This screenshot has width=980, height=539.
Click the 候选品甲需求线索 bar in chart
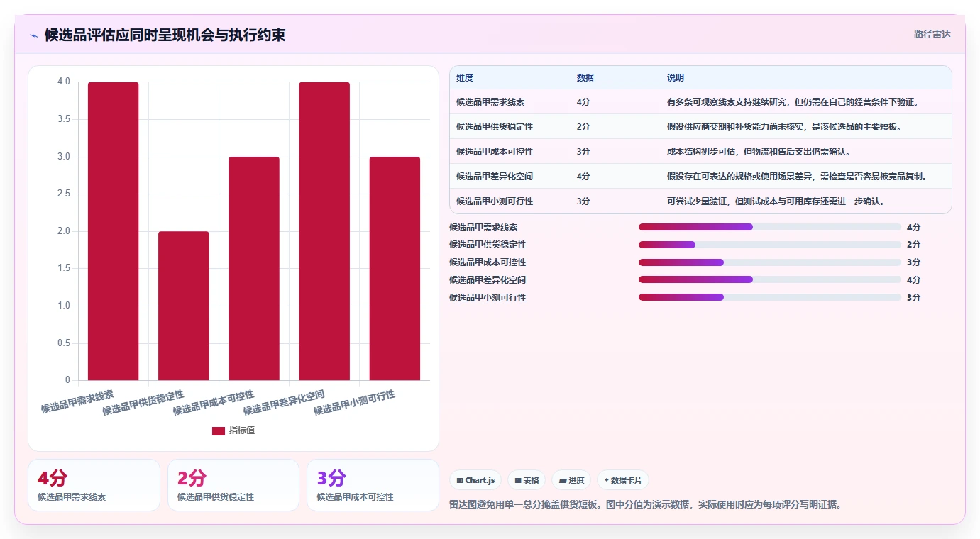pyautogui.click(x=113, y=231)
